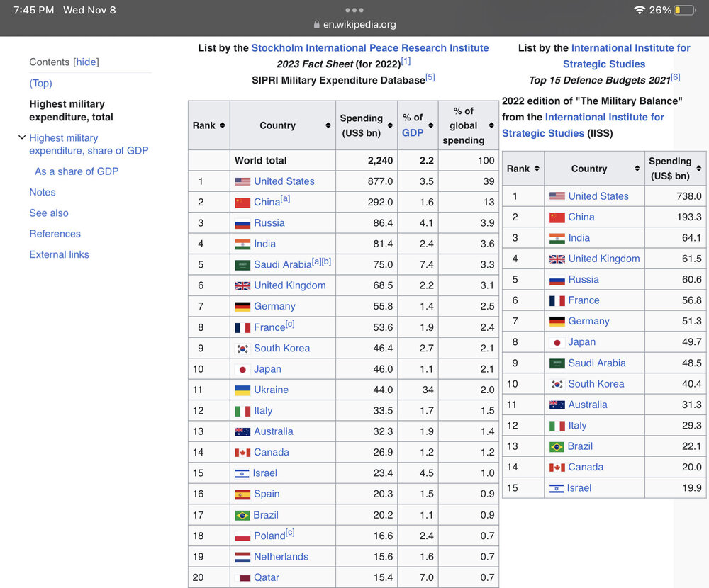Tap the three-dot multitasking icon at top
This screenshot has width=709, height=588.
tap(354, 10)
